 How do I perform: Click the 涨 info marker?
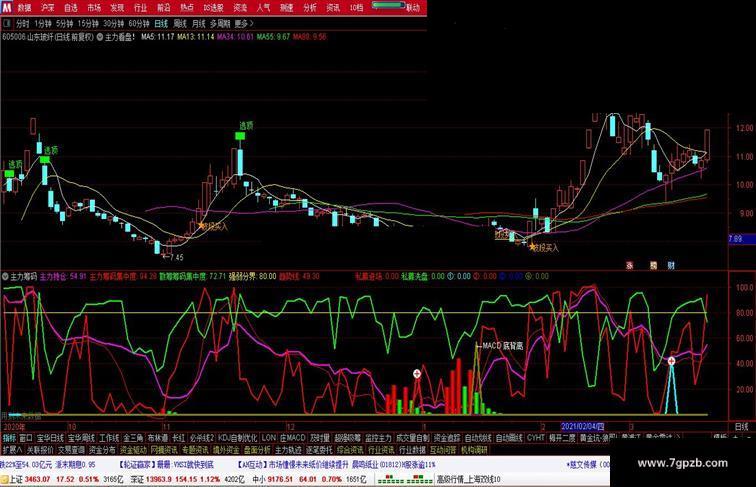point(629,265)
